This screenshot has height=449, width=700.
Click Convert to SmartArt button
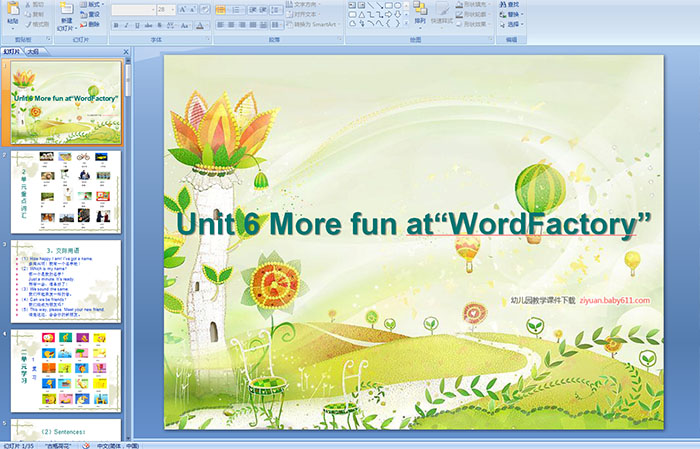tap(314, 24)
